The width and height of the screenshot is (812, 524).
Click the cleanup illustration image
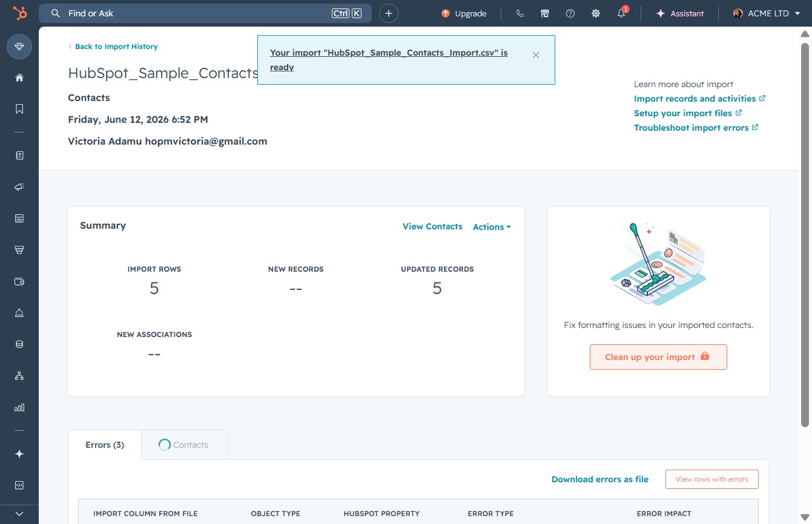658,263
